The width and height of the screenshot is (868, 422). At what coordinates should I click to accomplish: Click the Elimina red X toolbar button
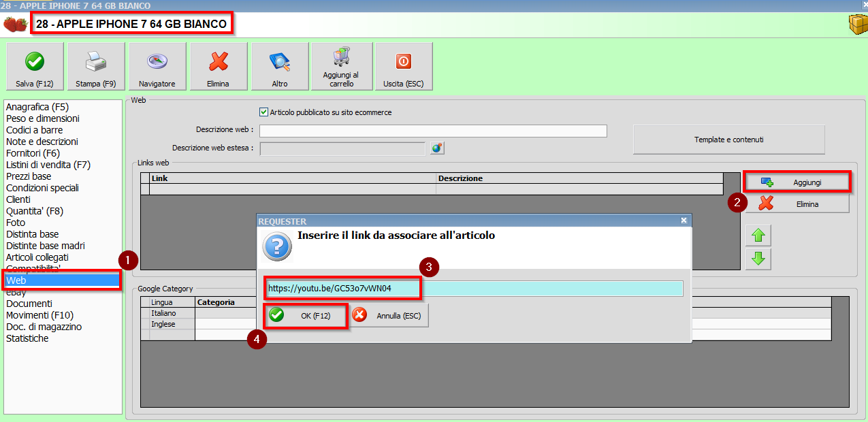pos(219,66)
